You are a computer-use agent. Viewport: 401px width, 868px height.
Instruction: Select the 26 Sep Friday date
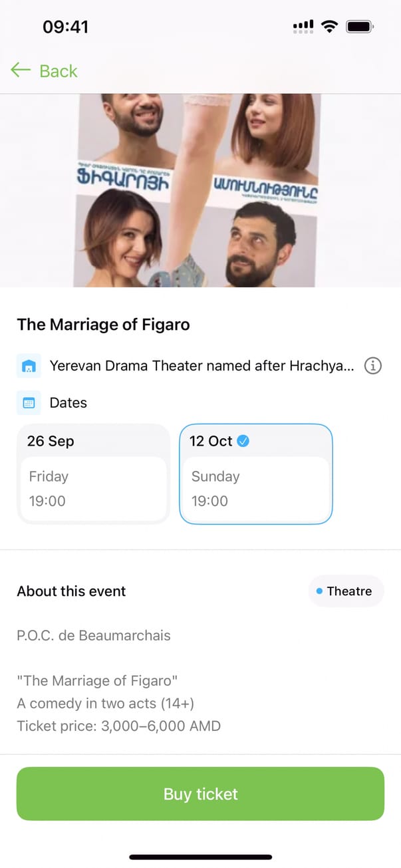[93, 474]
